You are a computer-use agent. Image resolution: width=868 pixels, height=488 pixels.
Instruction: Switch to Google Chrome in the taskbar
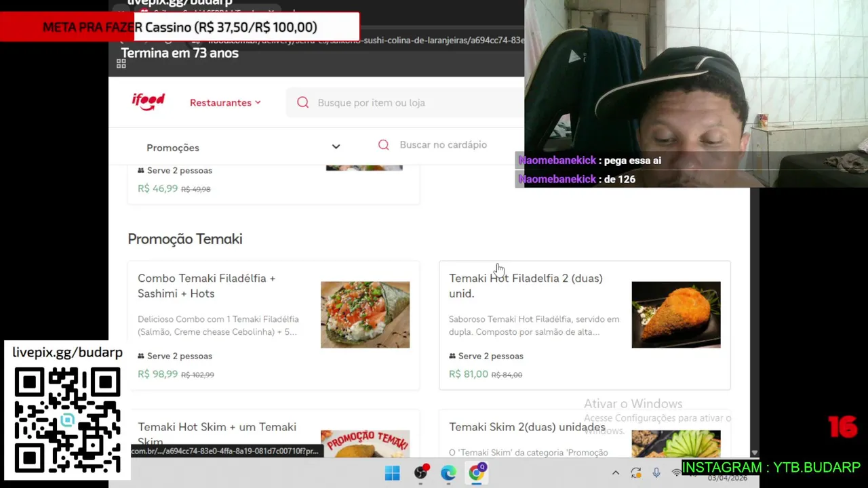(477, 472)
